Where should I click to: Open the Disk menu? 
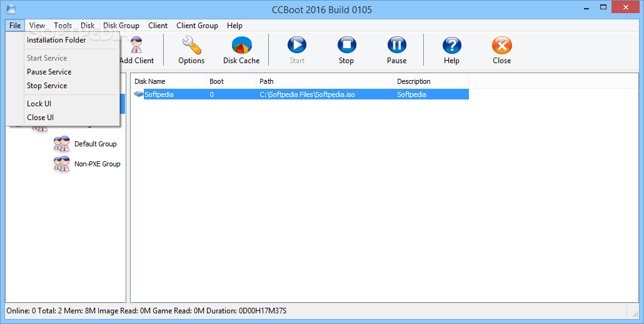click(x=88, y=26)
